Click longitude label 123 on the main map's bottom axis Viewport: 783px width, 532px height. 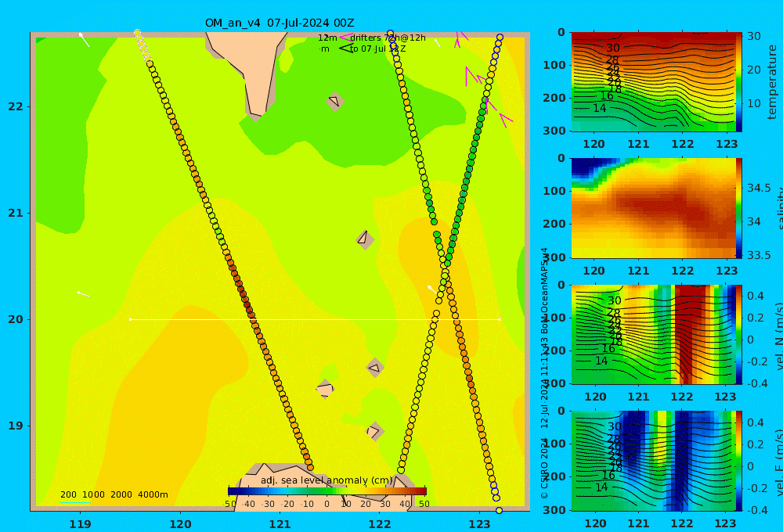(480, 524)
